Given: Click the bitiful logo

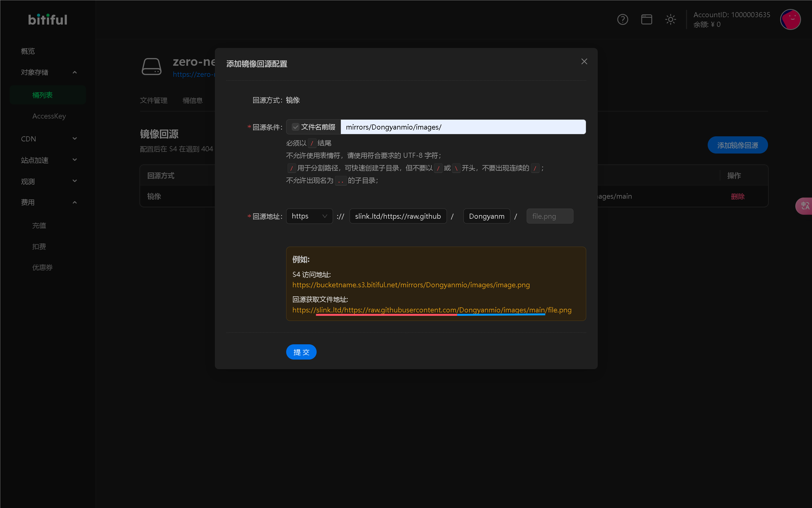Looking at the screenshot, I should (x=48, y=19).
